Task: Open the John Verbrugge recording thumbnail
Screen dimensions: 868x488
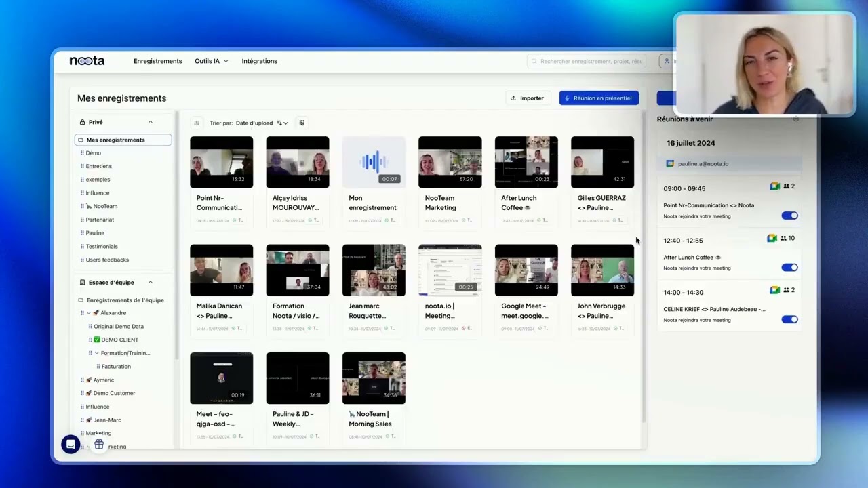Action: (602, 270)
